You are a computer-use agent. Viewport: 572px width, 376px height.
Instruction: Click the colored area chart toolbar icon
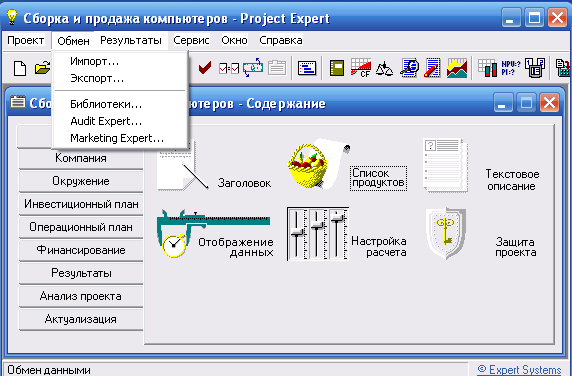tap(457, 67)
